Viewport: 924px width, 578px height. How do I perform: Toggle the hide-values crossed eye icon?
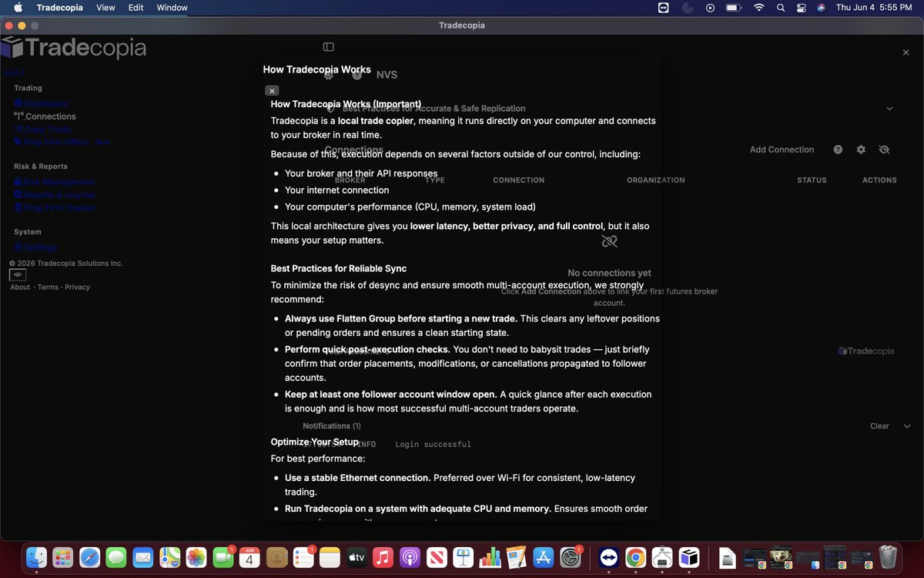884,150
